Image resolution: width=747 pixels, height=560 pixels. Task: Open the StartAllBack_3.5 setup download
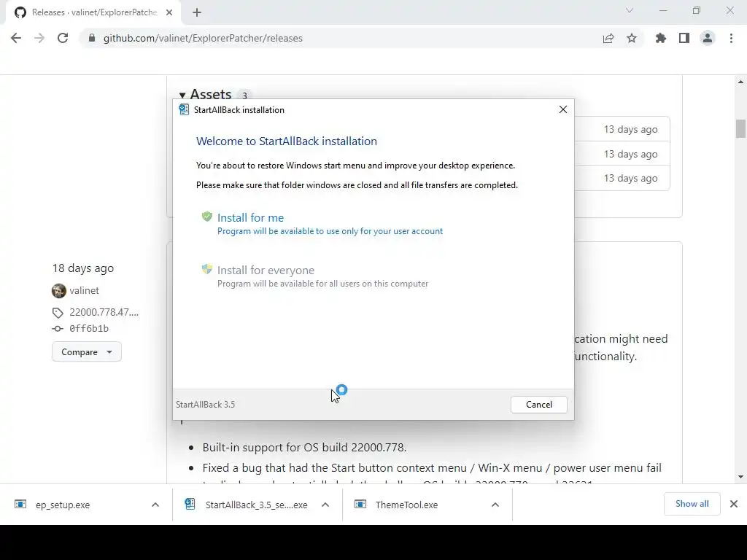256,505
